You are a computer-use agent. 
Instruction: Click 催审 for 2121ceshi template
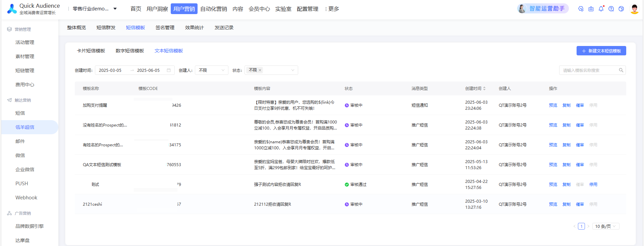pos(580,204)
